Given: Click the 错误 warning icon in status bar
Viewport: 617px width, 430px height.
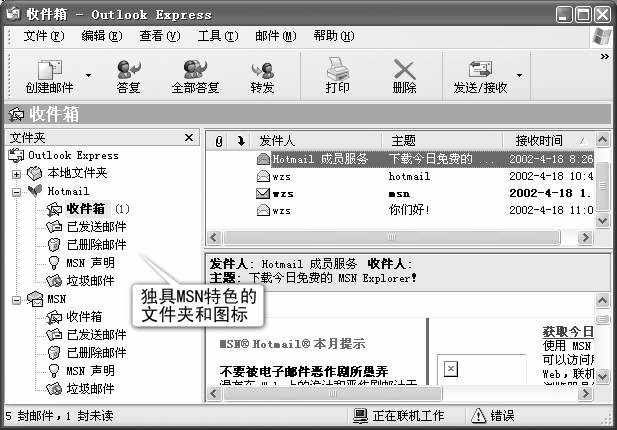Looking at the screenshot, I should [478, 416].
